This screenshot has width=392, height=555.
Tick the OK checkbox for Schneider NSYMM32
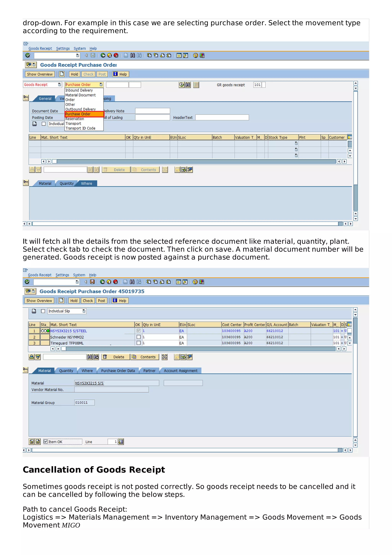tap(139, 337)
